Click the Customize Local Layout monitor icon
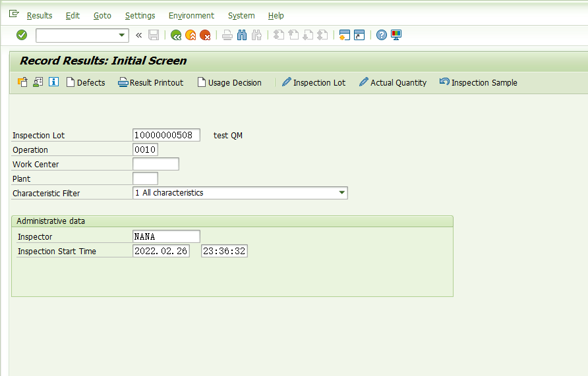Image resolution: width=588 pixels, height=376 pixels. pos(396,35)
